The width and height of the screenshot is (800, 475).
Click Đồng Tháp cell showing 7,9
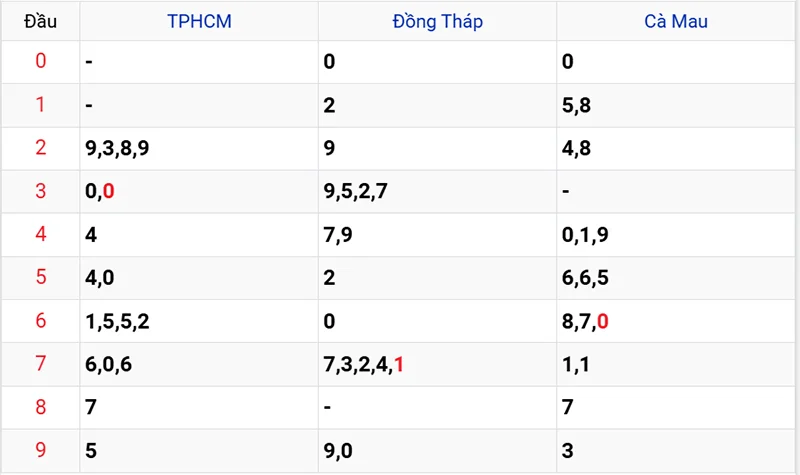[338, 234]
